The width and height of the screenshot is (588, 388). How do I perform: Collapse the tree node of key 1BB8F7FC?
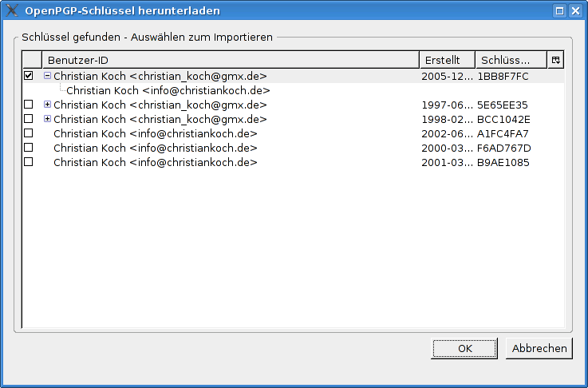click(x=47, y=76)
